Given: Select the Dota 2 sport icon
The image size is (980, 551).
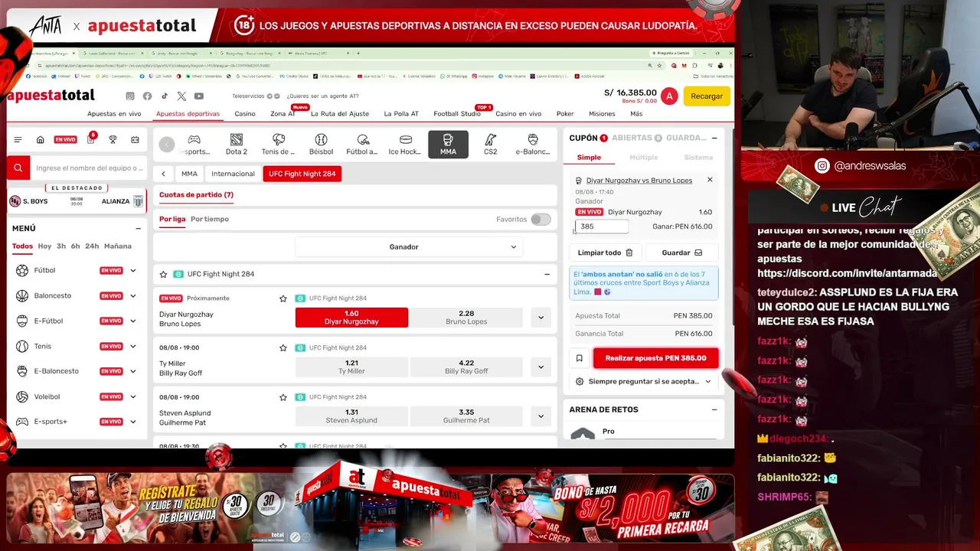Looking at the screenshot, I should click(x=237, y=144).
